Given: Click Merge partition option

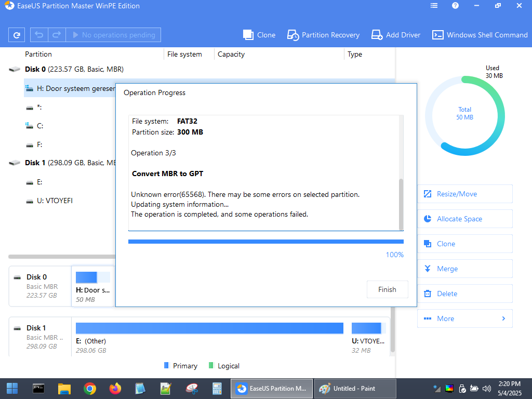Looking at the screenshot, I should click(465, 269).
